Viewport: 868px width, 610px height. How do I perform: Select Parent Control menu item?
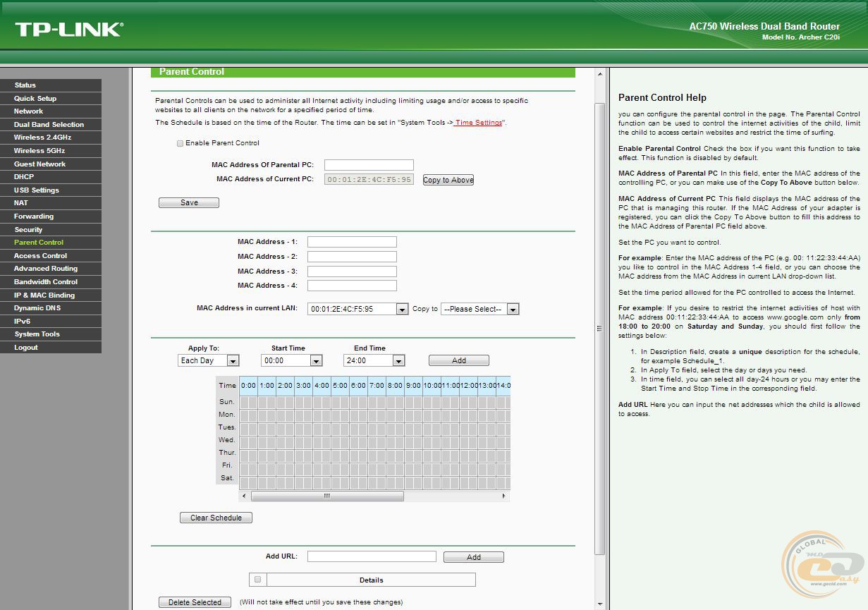[51, 243]
